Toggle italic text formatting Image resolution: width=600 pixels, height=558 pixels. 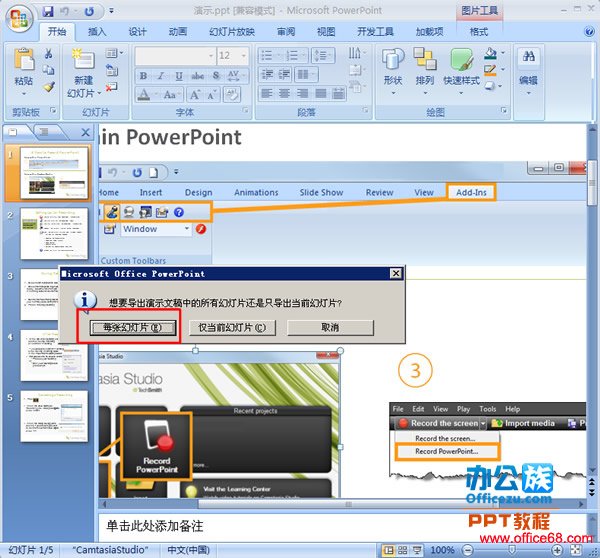point(160,76)
